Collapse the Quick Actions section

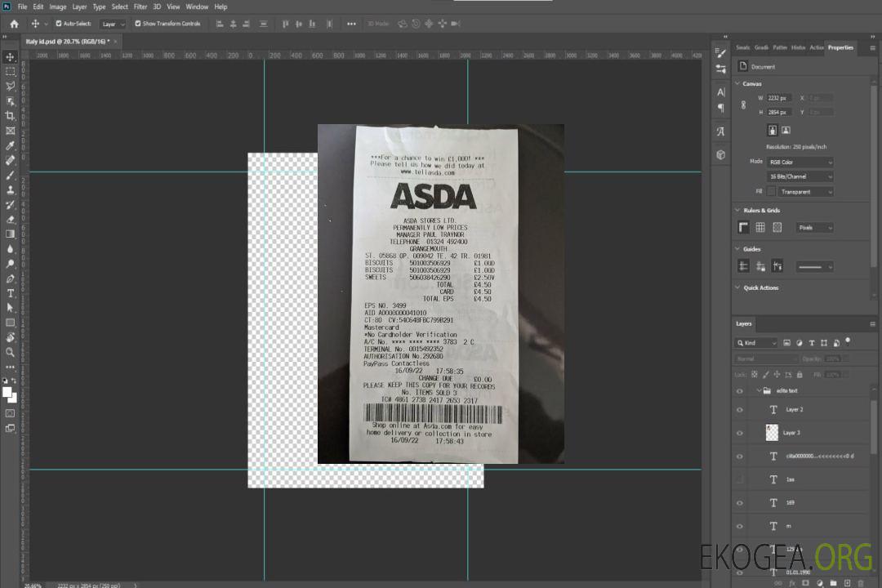coord(737,287)
